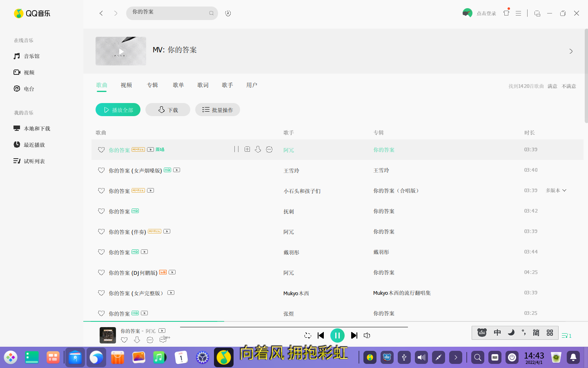The image size is (588, 368).
Task: Like the first 你的答案 song by 阿冗
Action: pyautogui.click(x=101, y=150)
